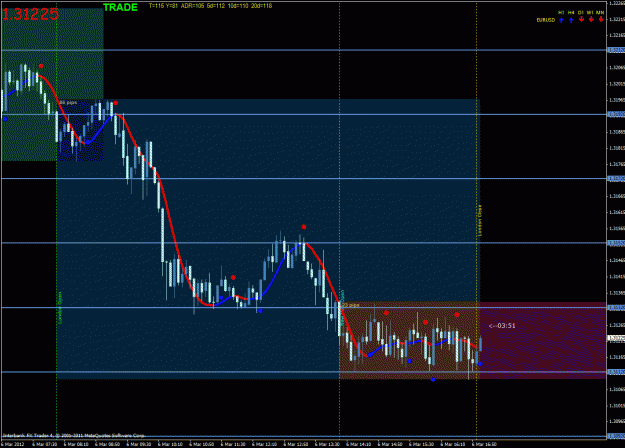
Task: Select the EURUSD symbol label
Action: pyautogui.click(x=545, y=20)
